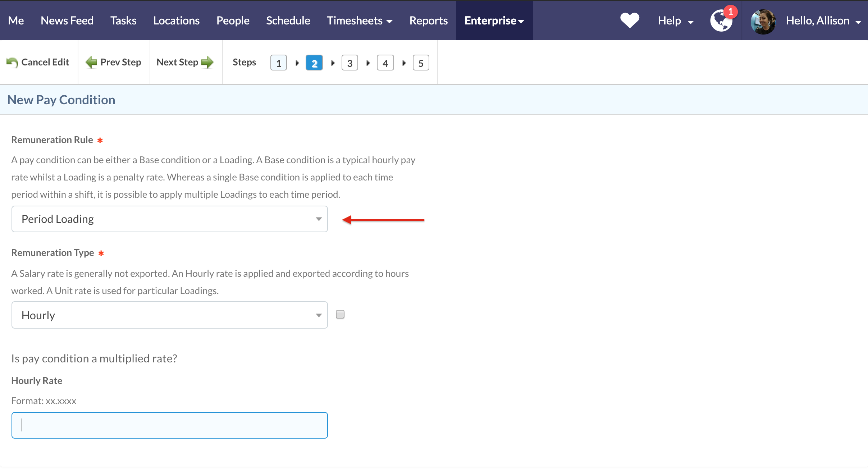Click Allison's profile avatar picture

pyautogui.click(x=763, y=21)
